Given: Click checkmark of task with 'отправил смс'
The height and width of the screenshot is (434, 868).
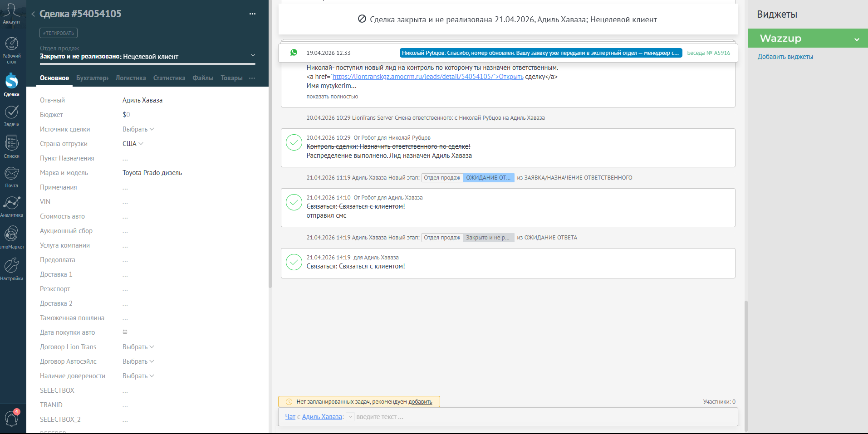Looking at the screenshot, I should (x=294, y=202).
